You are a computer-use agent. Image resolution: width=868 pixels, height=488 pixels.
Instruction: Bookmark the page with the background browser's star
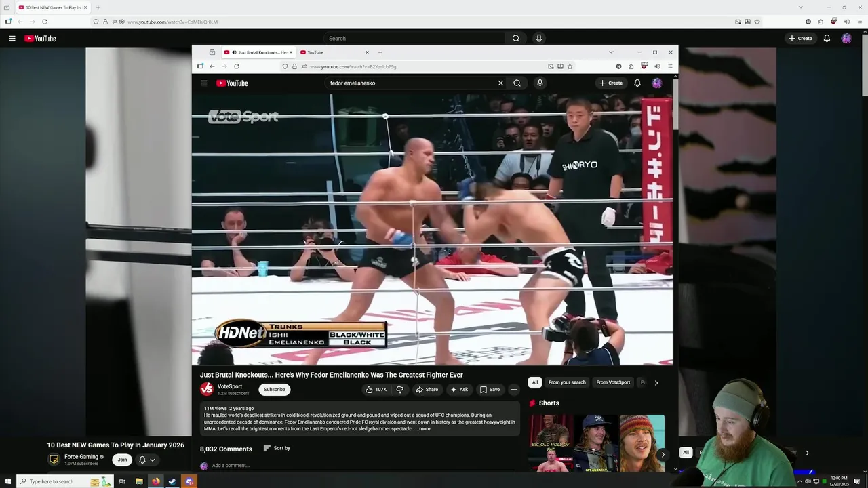pos(757,22)
